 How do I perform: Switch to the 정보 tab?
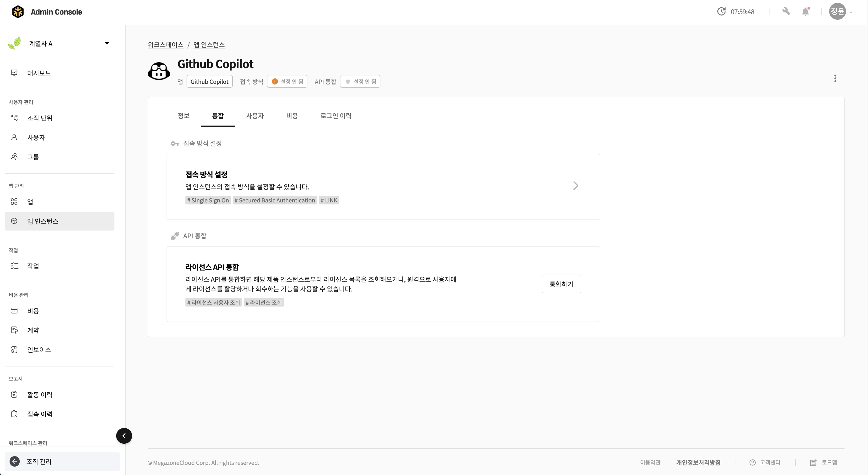pos(184,116)
